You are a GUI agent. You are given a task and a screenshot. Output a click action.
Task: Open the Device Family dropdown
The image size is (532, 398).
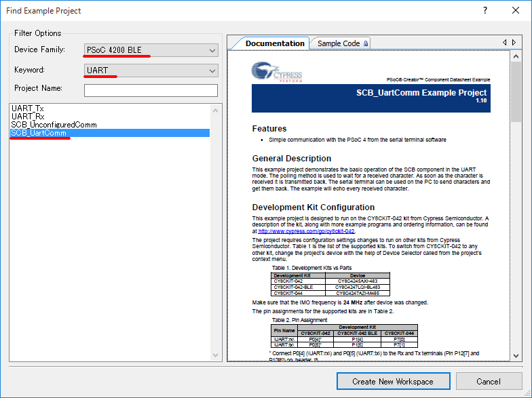click(x=151, y=50)
